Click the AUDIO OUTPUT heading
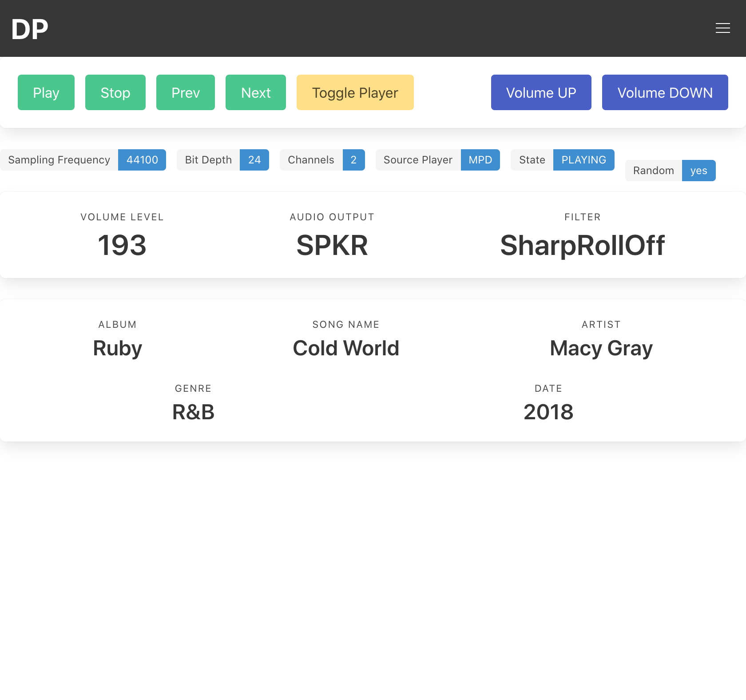The width and height of the screenshot is (746, 700). [x=332, y=217]
